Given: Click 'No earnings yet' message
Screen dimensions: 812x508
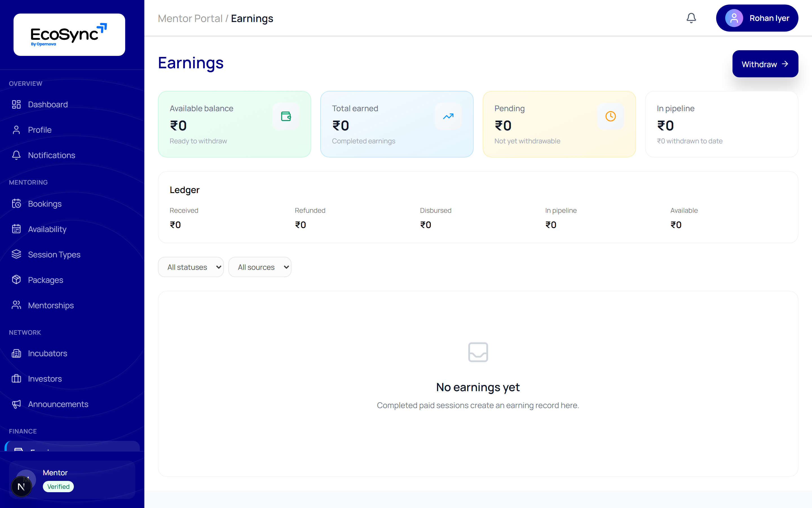Looking at the screenshot, I should tap(478, 387).
